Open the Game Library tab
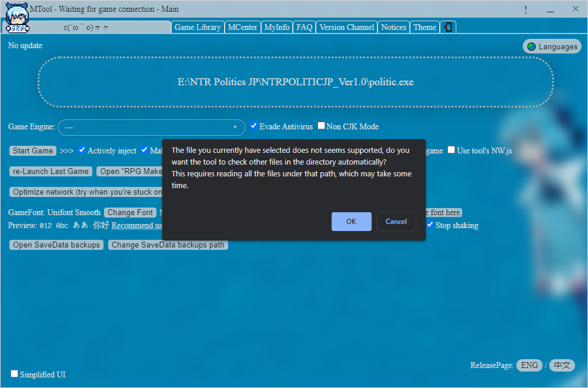 pyautogui.click(x=198, y=27)
